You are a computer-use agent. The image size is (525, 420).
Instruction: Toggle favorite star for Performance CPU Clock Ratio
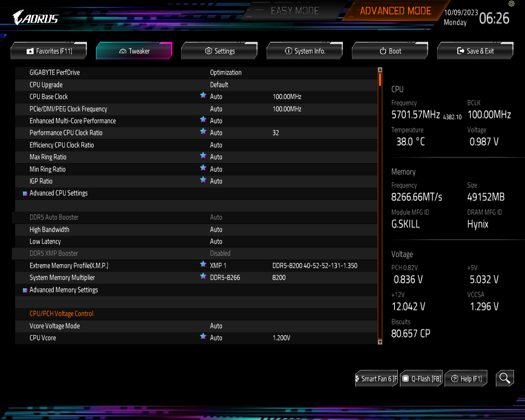pyautogui.click(x=203, y=131)
